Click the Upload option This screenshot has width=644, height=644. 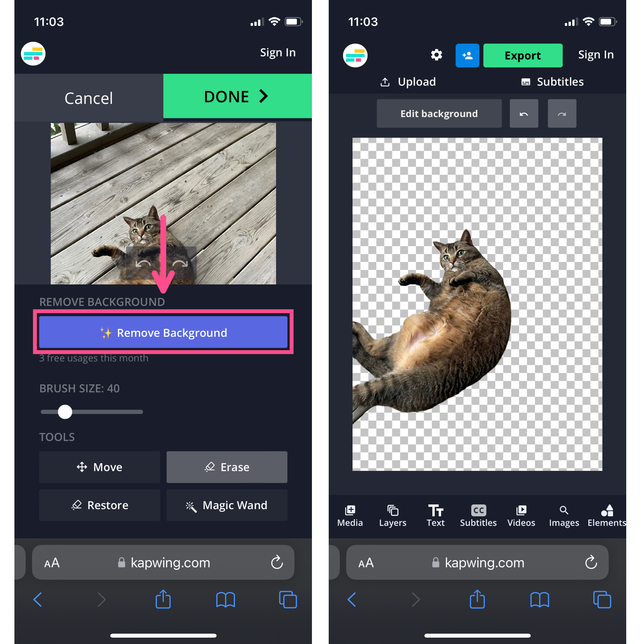[x=409, y=82]
